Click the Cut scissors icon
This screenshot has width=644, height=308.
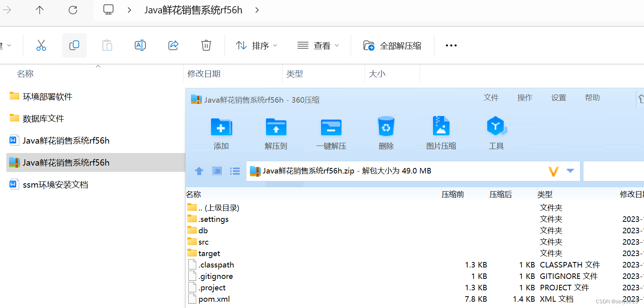click(x=41, y=46)
